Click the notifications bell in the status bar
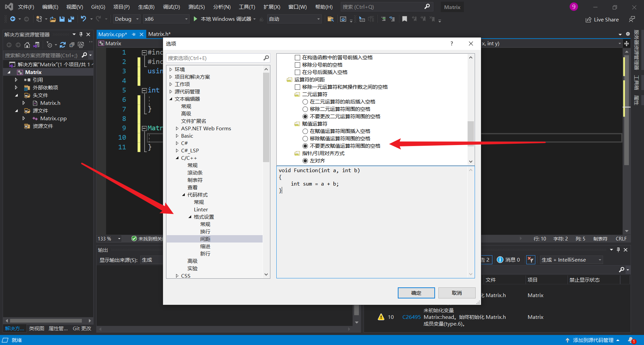This screenshot has width=644, height=345. (632, 340)
